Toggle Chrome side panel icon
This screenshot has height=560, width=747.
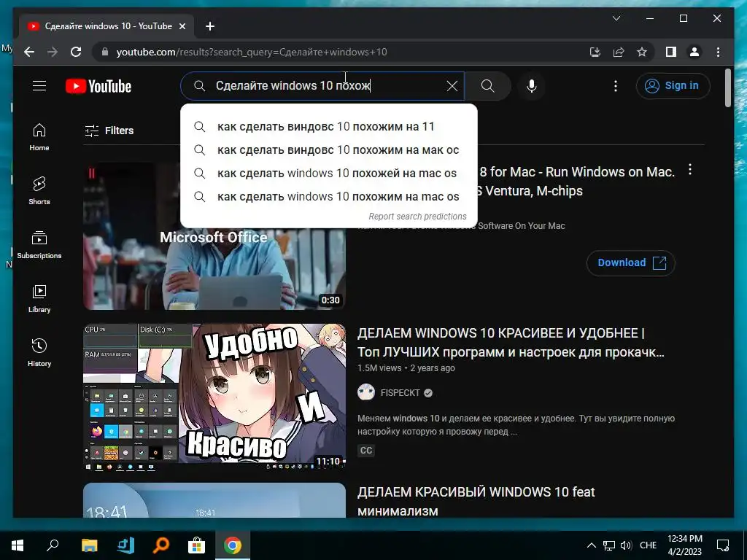(671, 52)
